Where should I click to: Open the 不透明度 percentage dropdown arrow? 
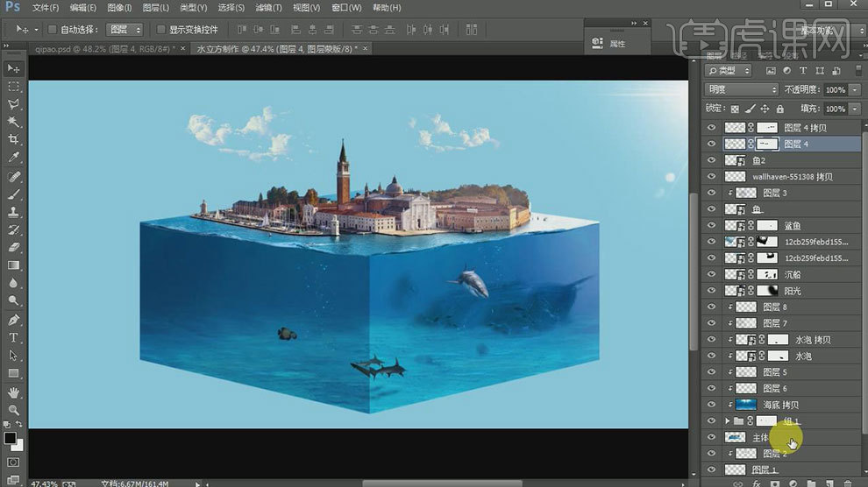click(854, 89)
